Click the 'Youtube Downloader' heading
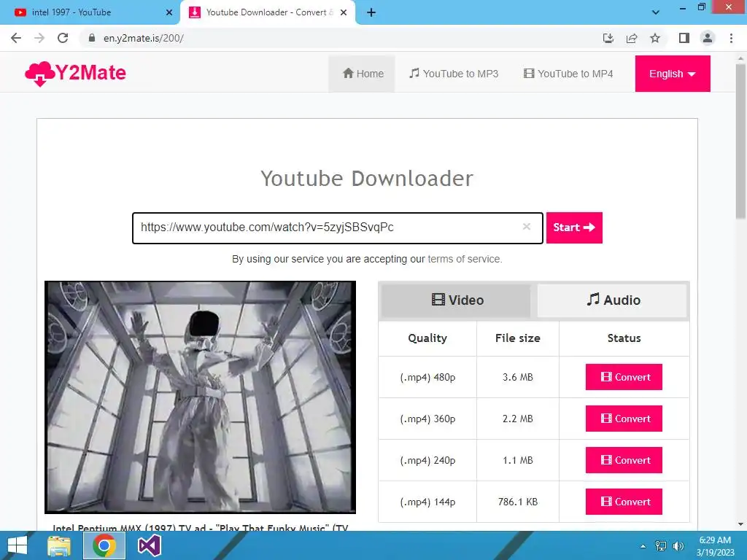Viewport: 747px width, 560px height. [367, 179]
